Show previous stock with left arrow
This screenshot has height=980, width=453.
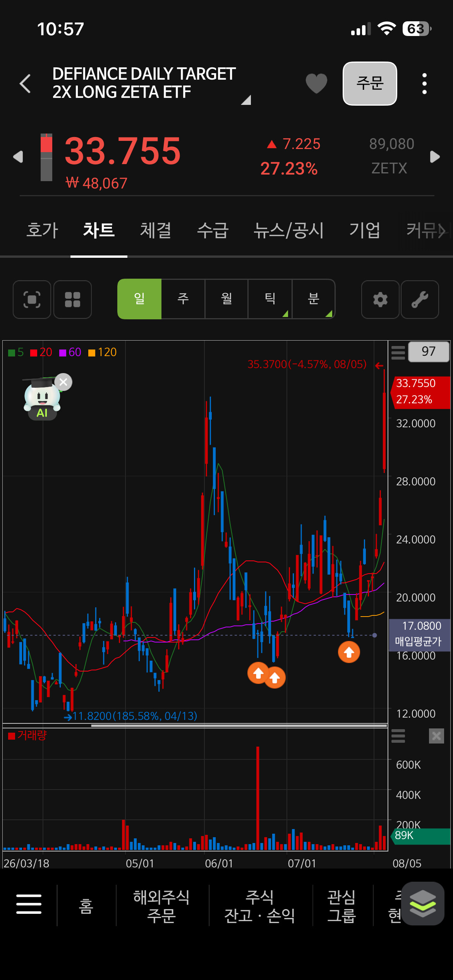click(18, 157)
